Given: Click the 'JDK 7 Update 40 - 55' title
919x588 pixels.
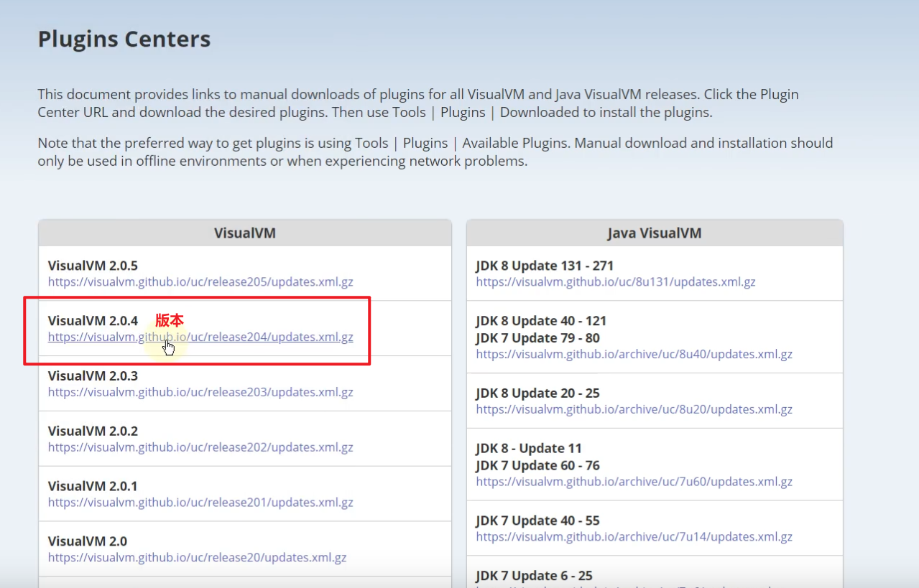Looking at the screenshot, I should coord(537,521).
